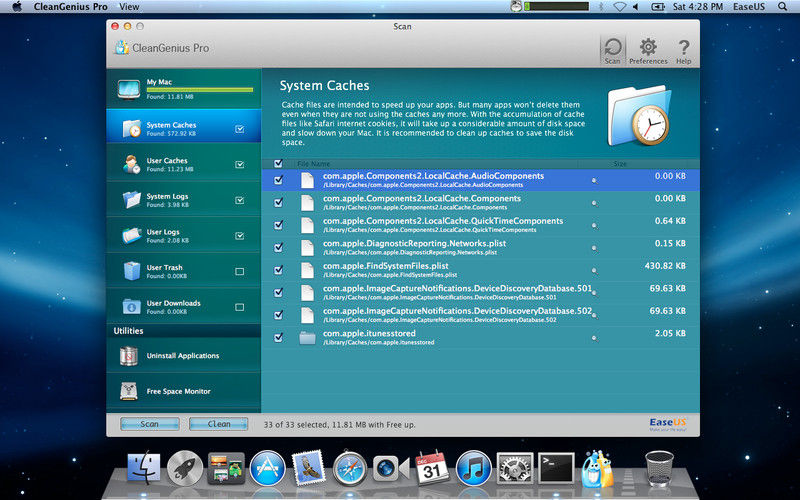Uncheck LocalCache.AudioComponents file checkbox
Screen dimensions: 800x500
(278, 180)
